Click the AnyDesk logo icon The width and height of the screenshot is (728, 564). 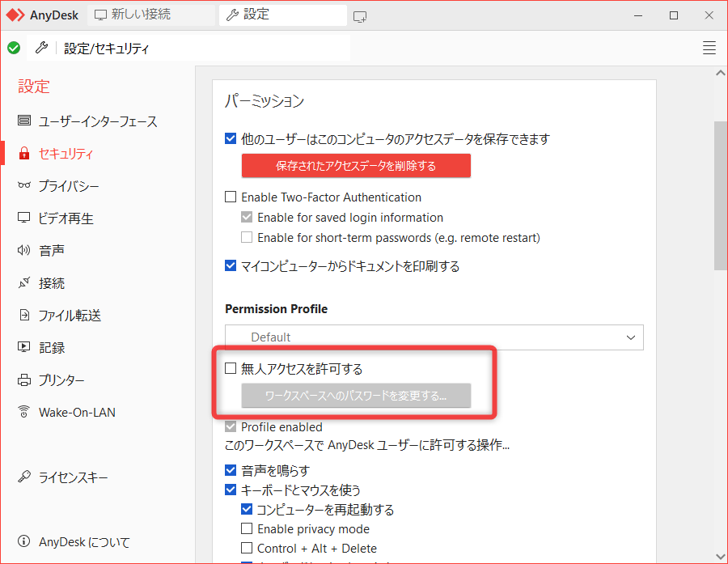15,15
